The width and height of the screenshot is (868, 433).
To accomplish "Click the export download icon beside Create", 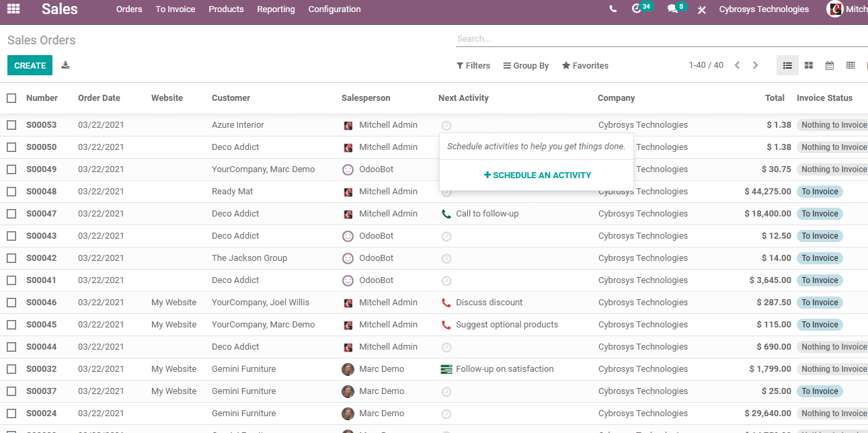I will tap(65, 65).
